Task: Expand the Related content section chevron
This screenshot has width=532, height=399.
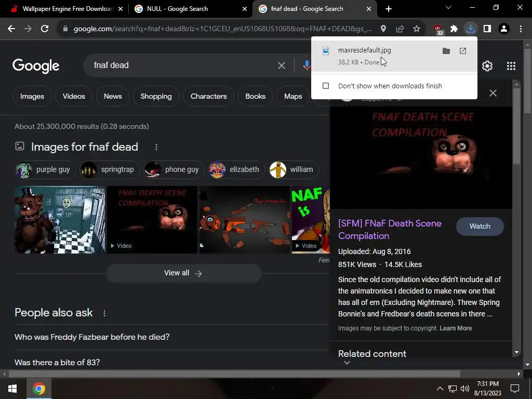Action: [x=347, y=363]
